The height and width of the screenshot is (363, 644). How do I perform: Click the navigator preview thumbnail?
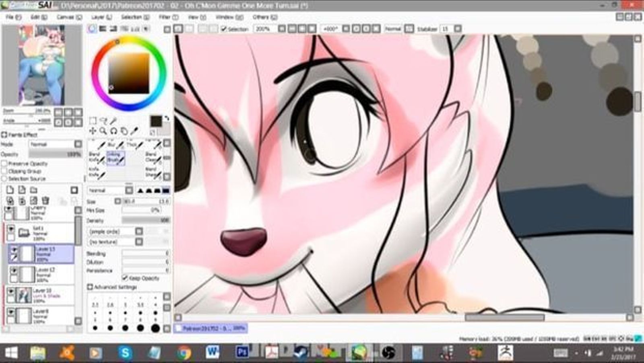pyautogui.click(x=42, y=65)
